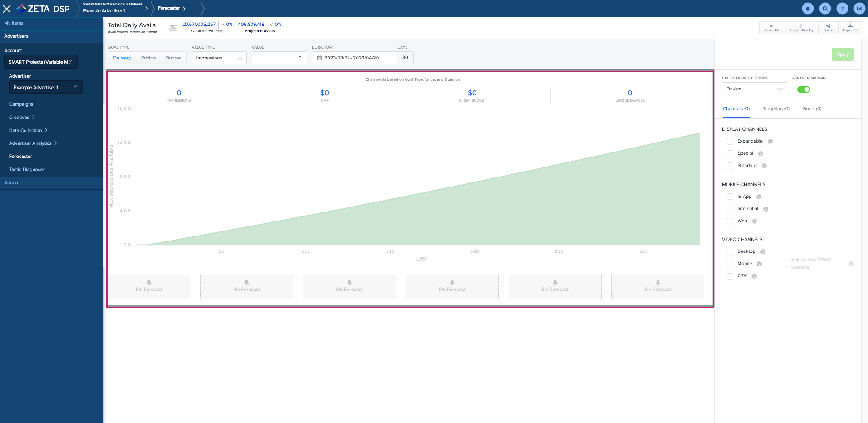Open avails filter sliders icon
Image resolution: width=868 pixels, height=423 pixels.
coord(173,28)
